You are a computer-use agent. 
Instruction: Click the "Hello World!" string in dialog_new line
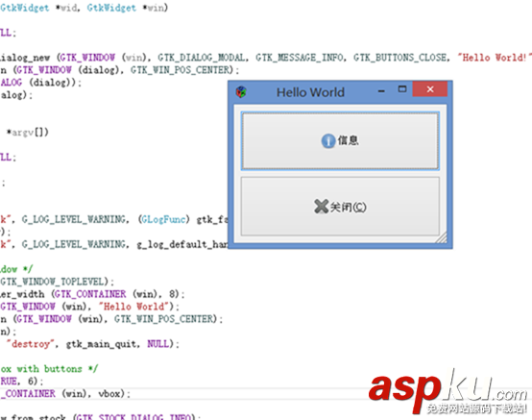495,58
